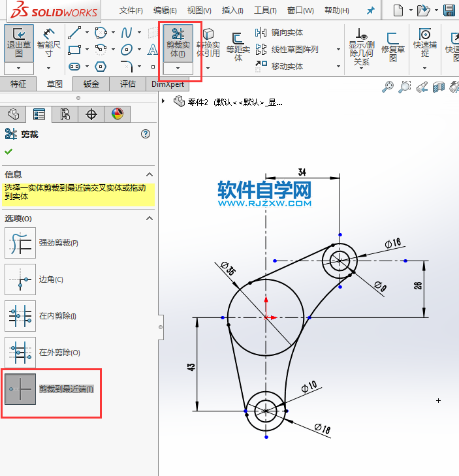
Task: Select Corner (边角) trim option
Action: tap(20, 279)
